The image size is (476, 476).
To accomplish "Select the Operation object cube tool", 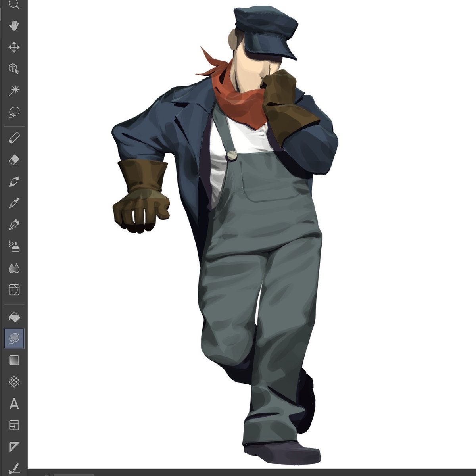I will pyautogui.click(x=14, y=69).
